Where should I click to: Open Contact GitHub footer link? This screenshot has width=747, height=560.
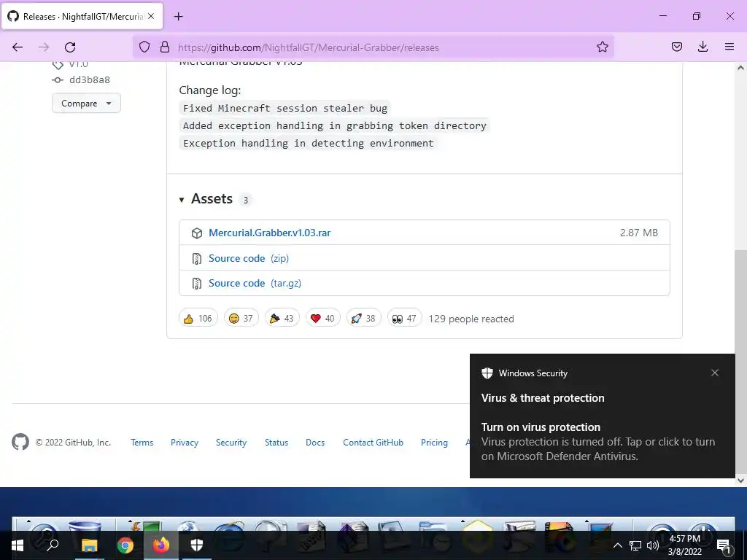(373, 443)
